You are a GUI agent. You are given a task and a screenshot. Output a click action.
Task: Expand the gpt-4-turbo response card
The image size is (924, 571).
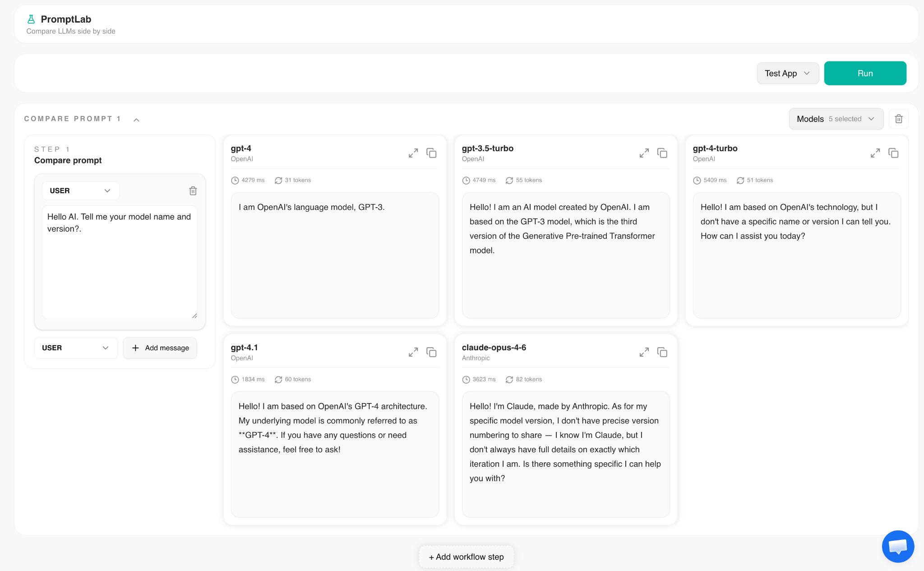click(x=875, y=153)
